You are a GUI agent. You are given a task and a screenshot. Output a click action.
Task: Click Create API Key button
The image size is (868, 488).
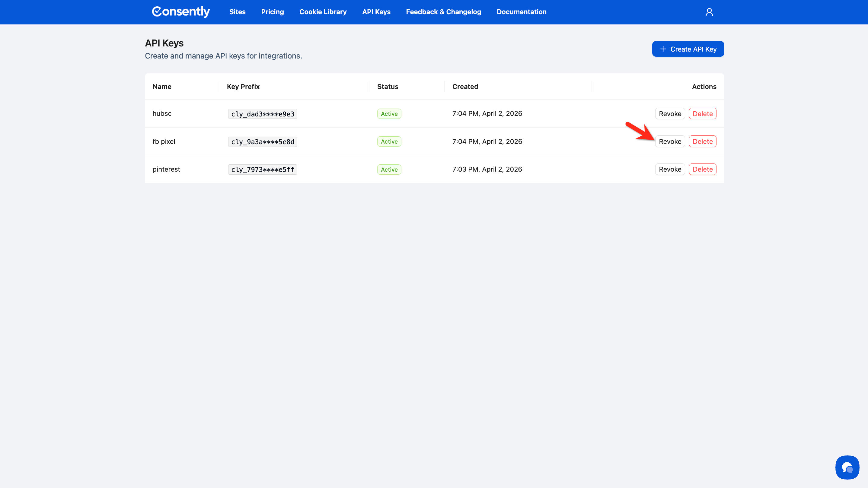[x=688, y=49]
